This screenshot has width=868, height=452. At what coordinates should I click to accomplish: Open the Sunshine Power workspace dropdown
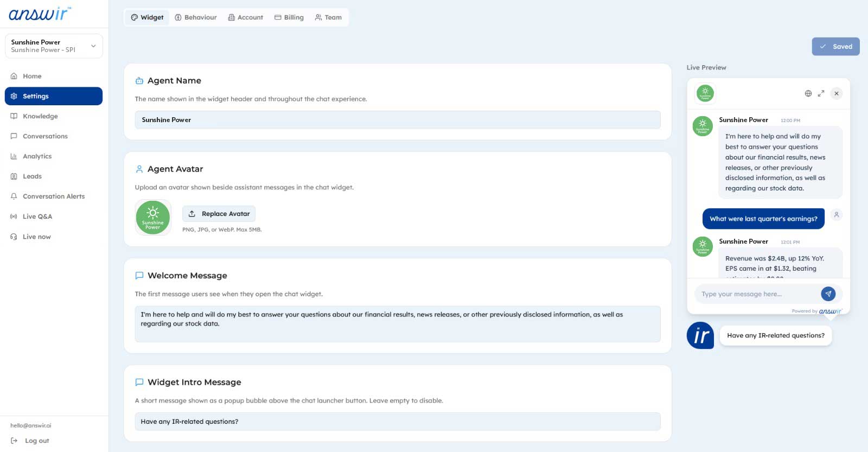54,46
